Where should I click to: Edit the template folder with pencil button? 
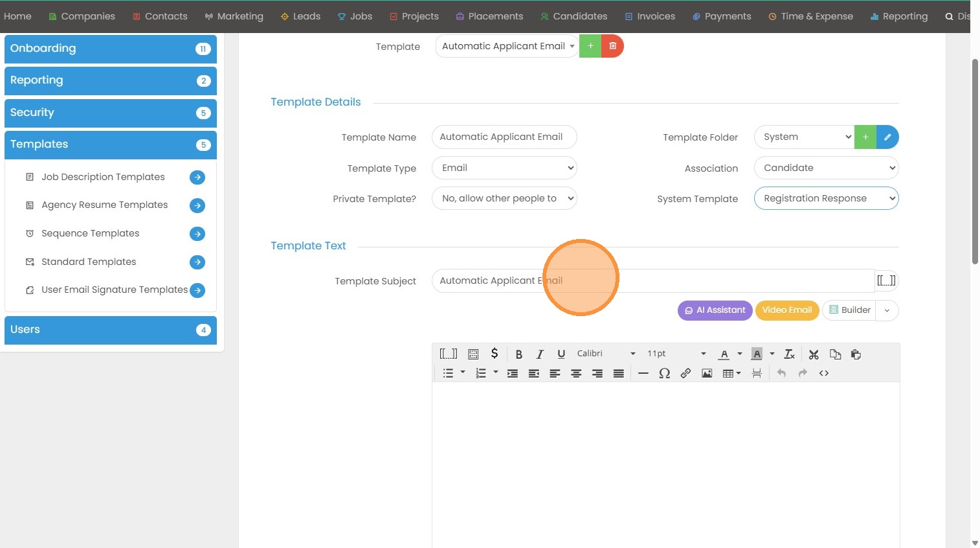(887, 137)
